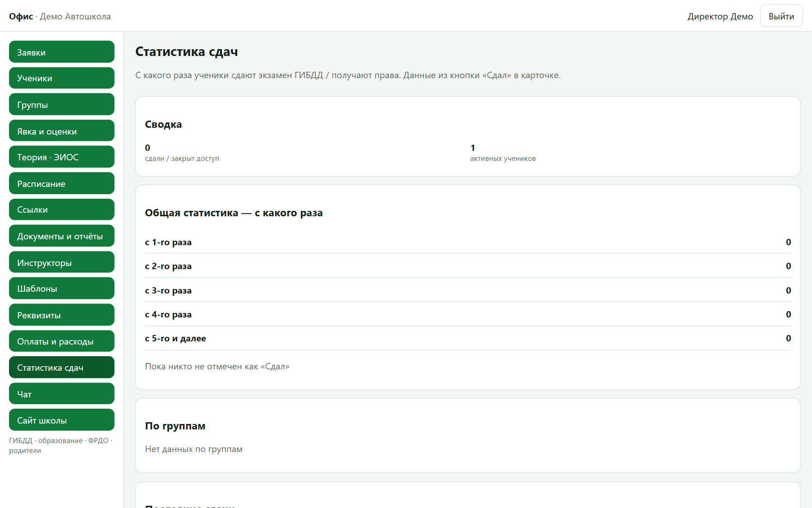
Task: Open the Заявки section
Action: [62, 52]
